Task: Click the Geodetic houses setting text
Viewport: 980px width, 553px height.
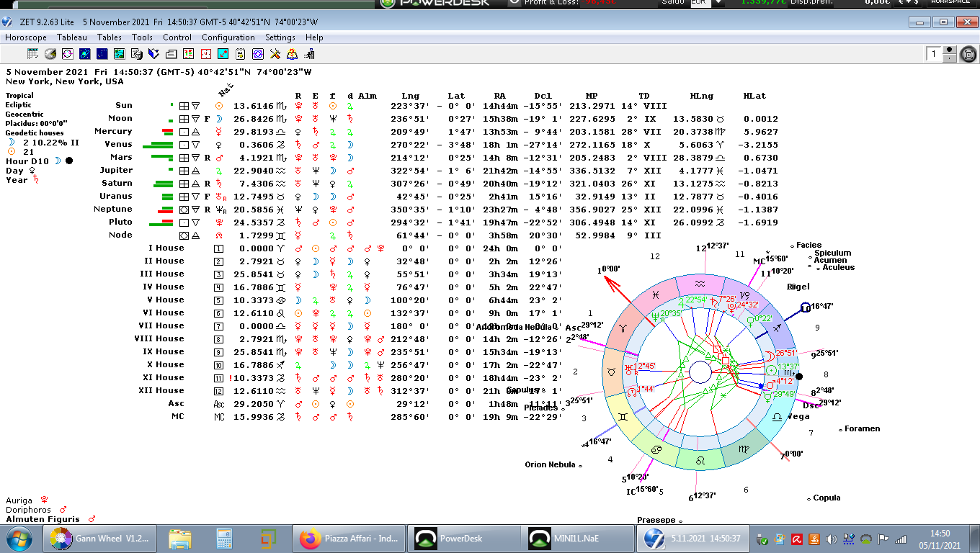Action: tap(35, 133)
